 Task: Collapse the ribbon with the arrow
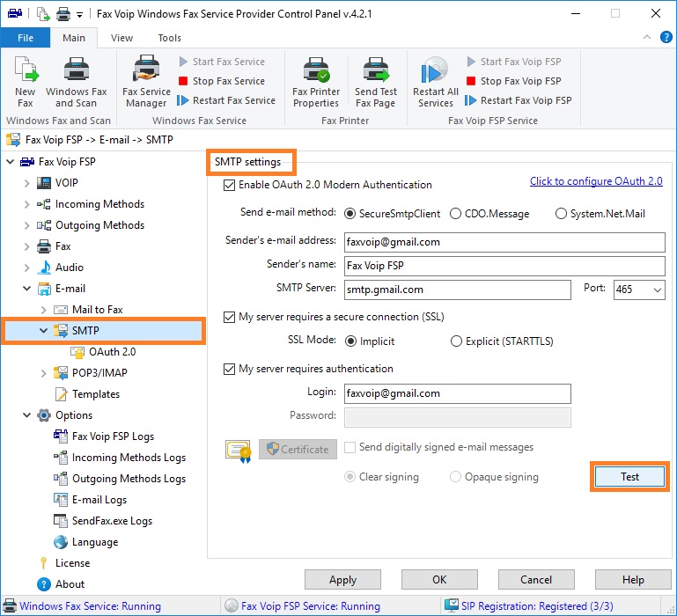[x=647, y=37]
